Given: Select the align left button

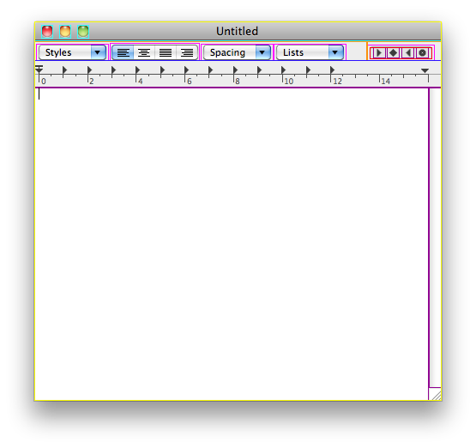Looking at the screenshot, I should pos(123,53).
